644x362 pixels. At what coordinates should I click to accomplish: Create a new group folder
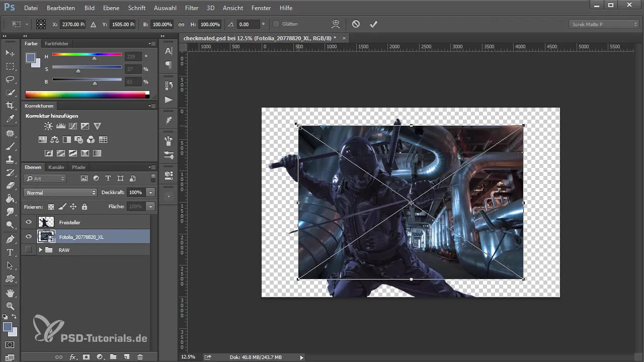(113, 356)
